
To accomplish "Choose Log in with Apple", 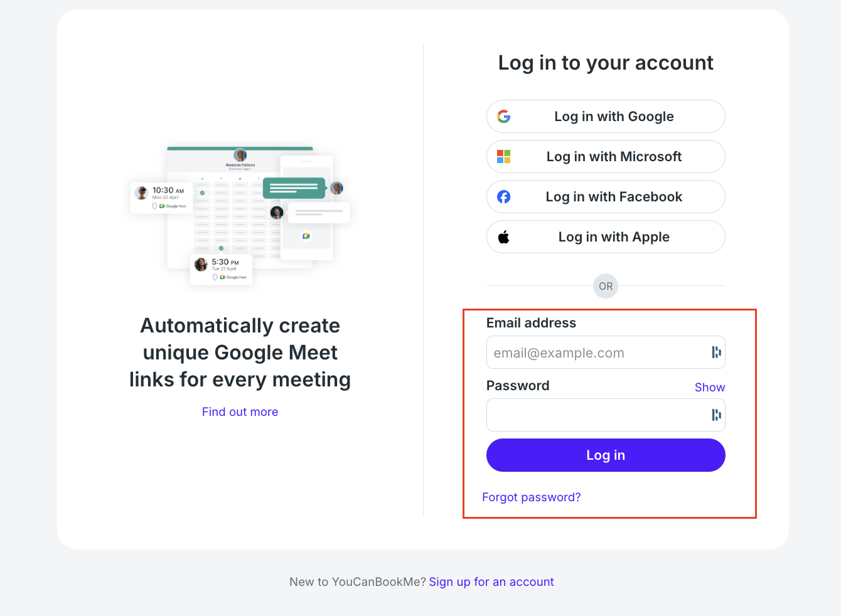I will [606, 237].
